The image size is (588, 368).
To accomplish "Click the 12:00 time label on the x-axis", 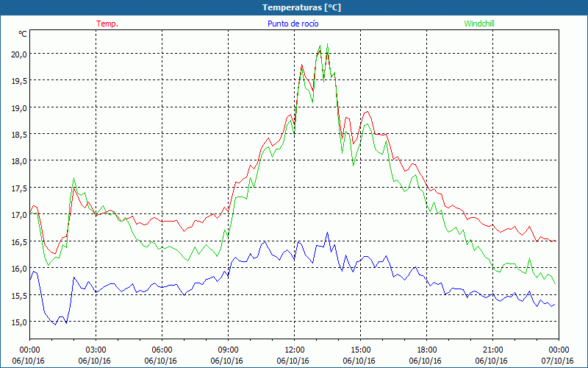I will click(x=295, y=350).
